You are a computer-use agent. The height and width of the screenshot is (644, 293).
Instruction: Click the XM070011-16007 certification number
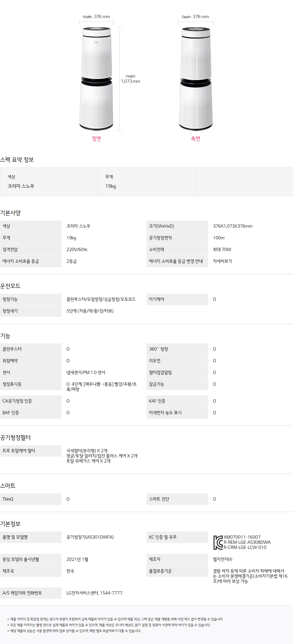tap(242, 537)
